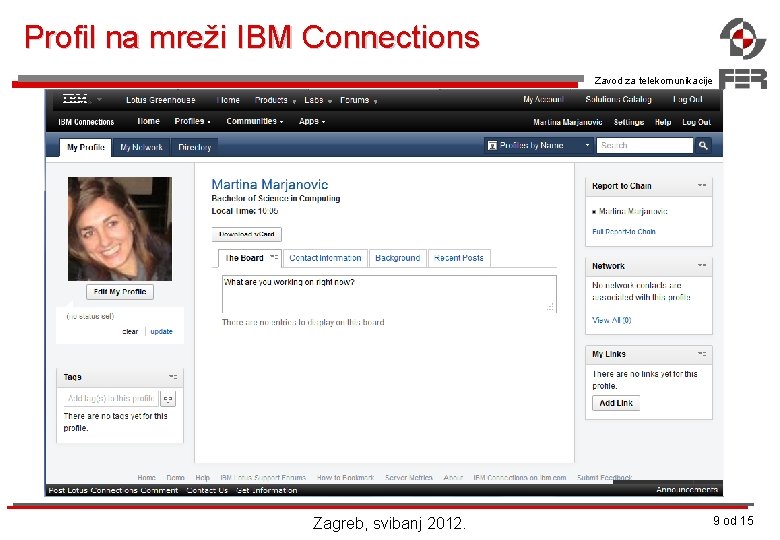Screen dimensions: 780x540
Task: Open the Report to Chain widget menu
Action: coord(702,185)
